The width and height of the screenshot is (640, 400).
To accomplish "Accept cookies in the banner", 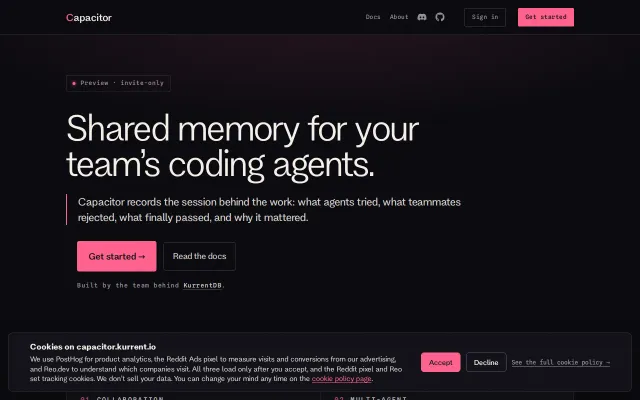I will pos(440,362).
